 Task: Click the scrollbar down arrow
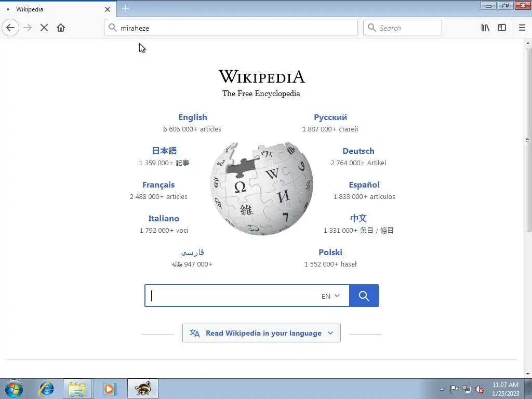[x=528, y=374]
